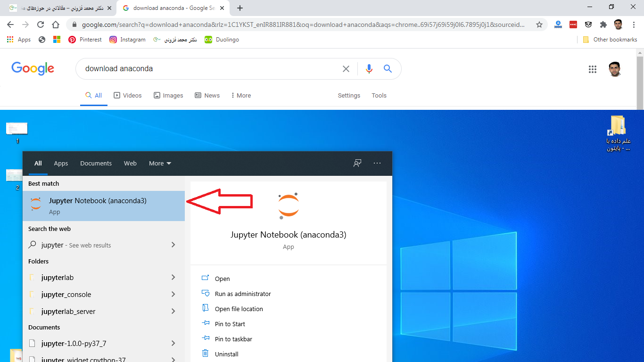Image resolution: width=644 pixels, height=362 pixels.
Task: Choose Open file location
Action: 239,309
